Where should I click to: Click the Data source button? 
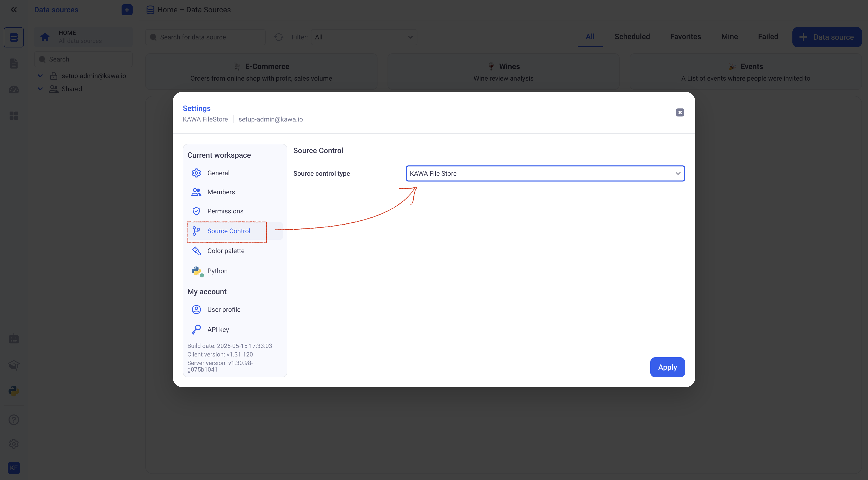coord(827,37)
